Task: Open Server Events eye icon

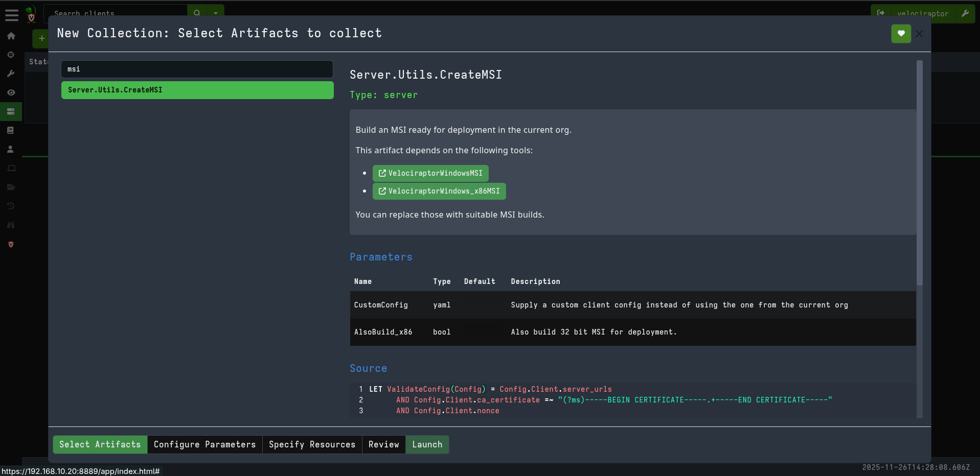Action: pyautogui.click(x=11, y=93)
